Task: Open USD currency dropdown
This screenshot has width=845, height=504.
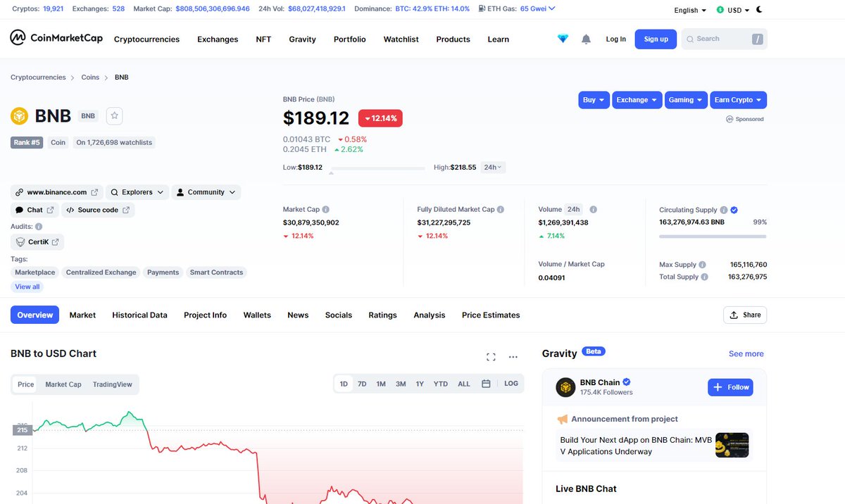Action: point(732,10)
